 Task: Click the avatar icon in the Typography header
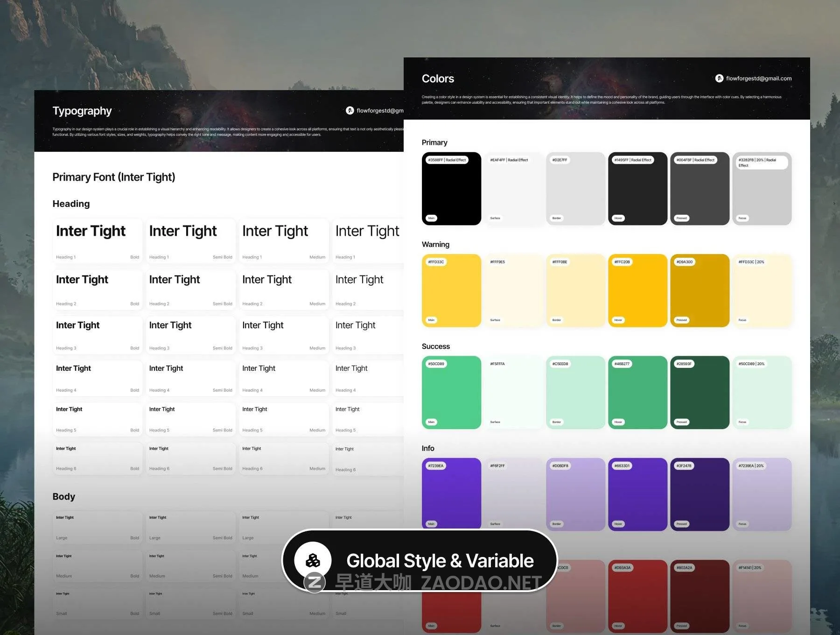[350, 111]
